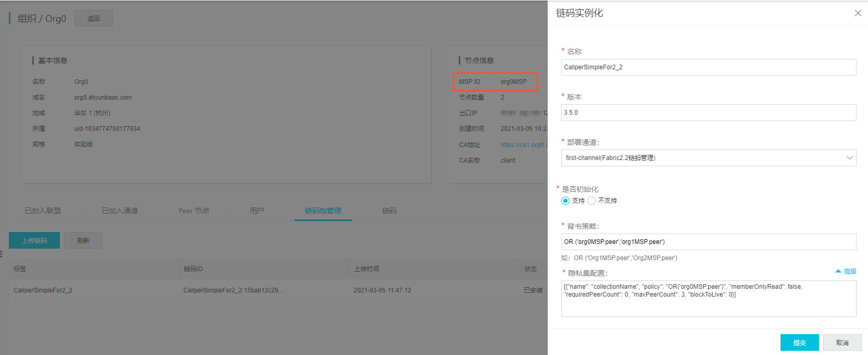Click the 基本信息 section heading
868x355 pixels.
53,60
